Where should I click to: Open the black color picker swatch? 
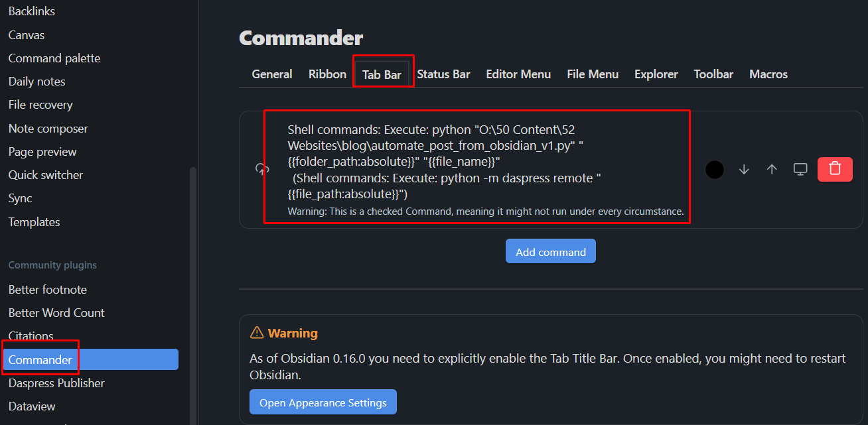(x=714, y=169)
